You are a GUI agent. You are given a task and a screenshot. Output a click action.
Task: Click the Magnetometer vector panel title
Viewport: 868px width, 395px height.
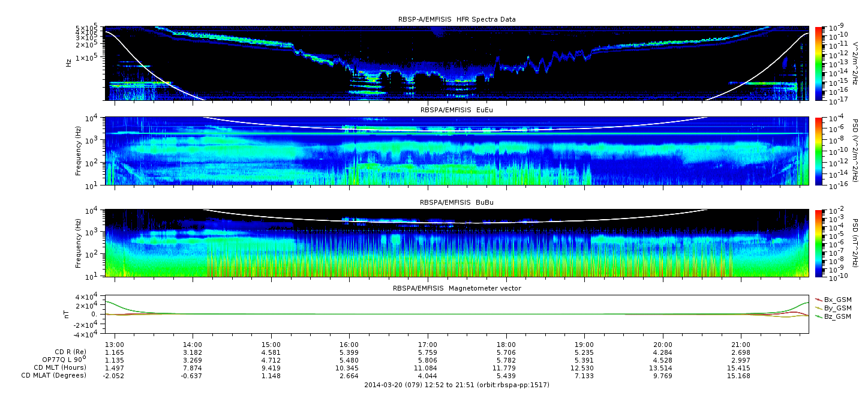point(456,288)
